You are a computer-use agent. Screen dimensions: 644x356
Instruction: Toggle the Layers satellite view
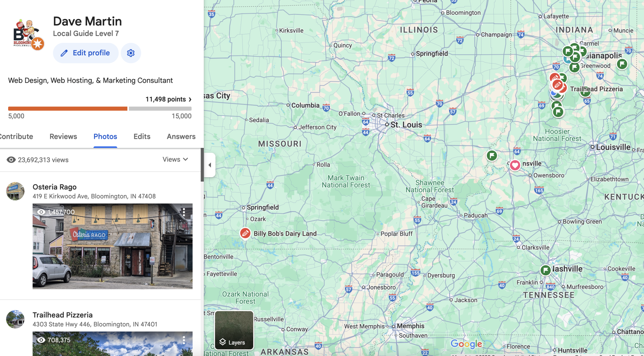point(234,330)
